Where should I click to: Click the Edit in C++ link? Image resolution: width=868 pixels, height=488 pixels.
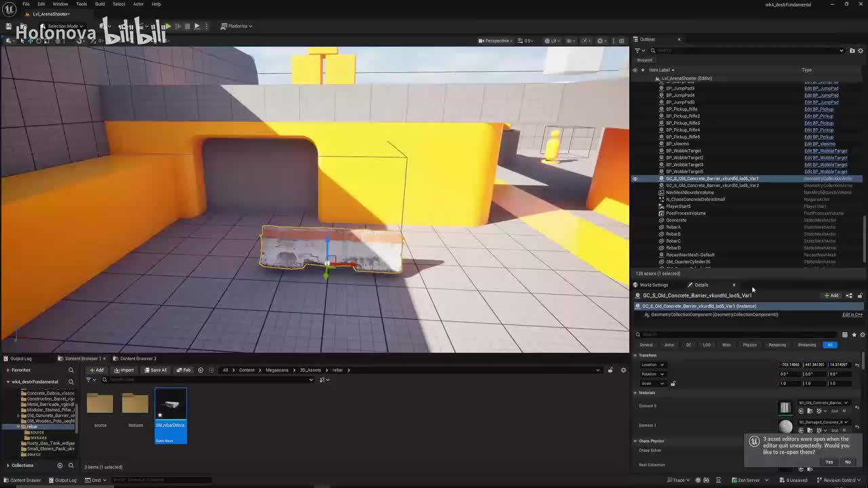point(852,314)
